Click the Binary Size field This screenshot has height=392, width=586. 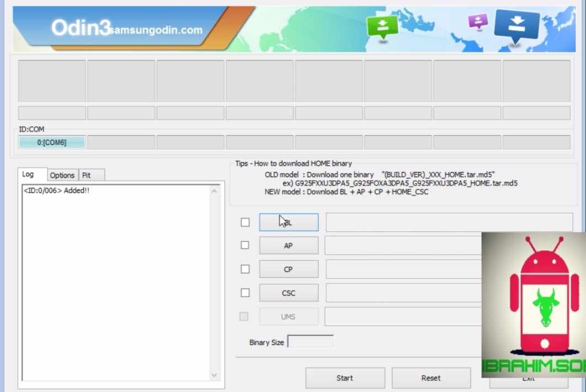(311, 342)
